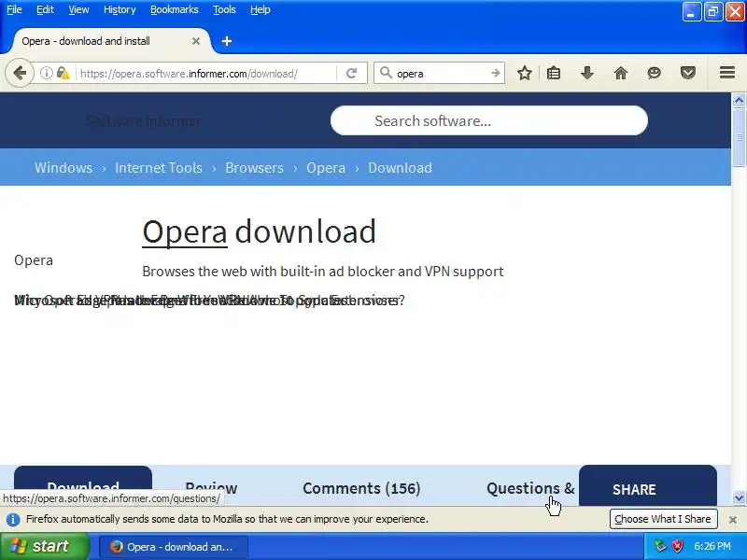Click the scrollbar down arrow

click(x=739, y=498)
